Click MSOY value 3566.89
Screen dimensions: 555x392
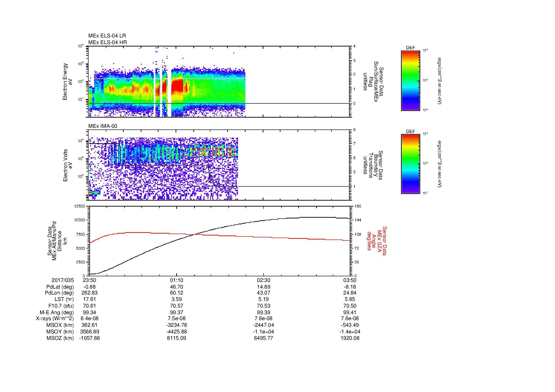(x=90, y=332)
